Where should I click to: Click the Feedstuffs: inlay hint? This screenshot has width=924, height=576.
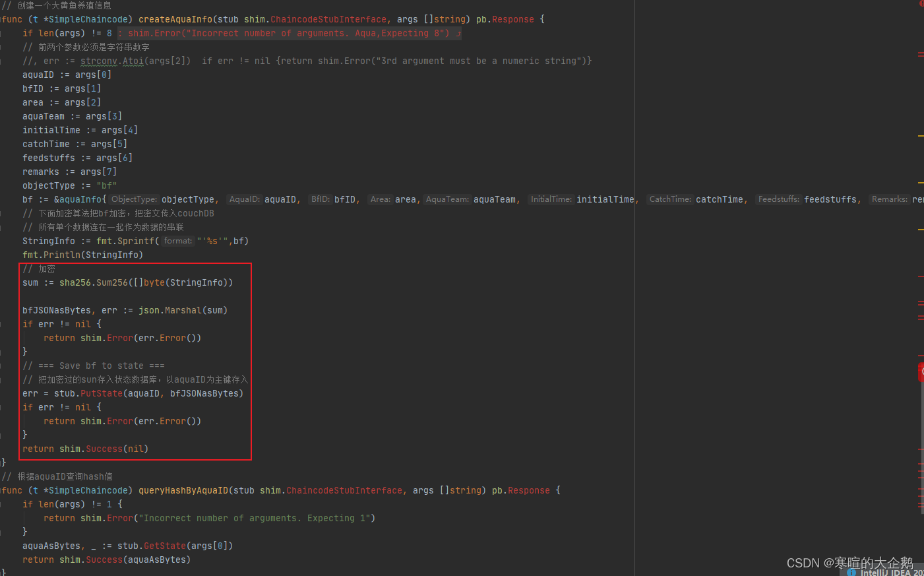pos(779,199)
